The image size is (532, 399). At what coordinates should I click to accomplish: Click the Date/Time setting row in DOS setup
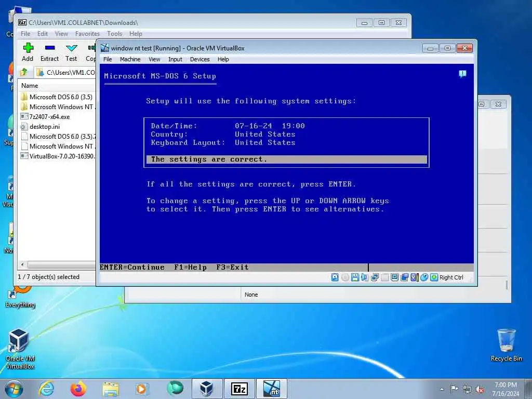coord(228,126)
